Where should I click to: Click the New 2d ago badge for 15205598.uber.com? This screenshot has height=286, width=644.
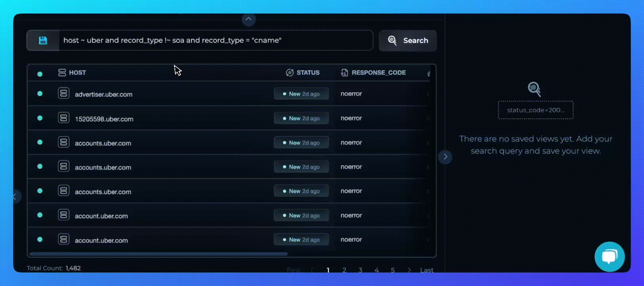point(301,118)
